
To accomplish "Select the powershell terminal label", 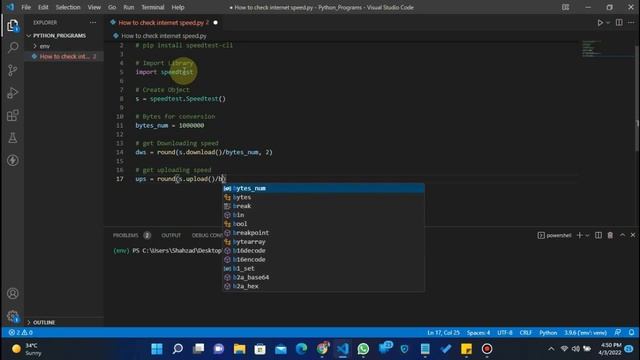I will pos(554,235).
